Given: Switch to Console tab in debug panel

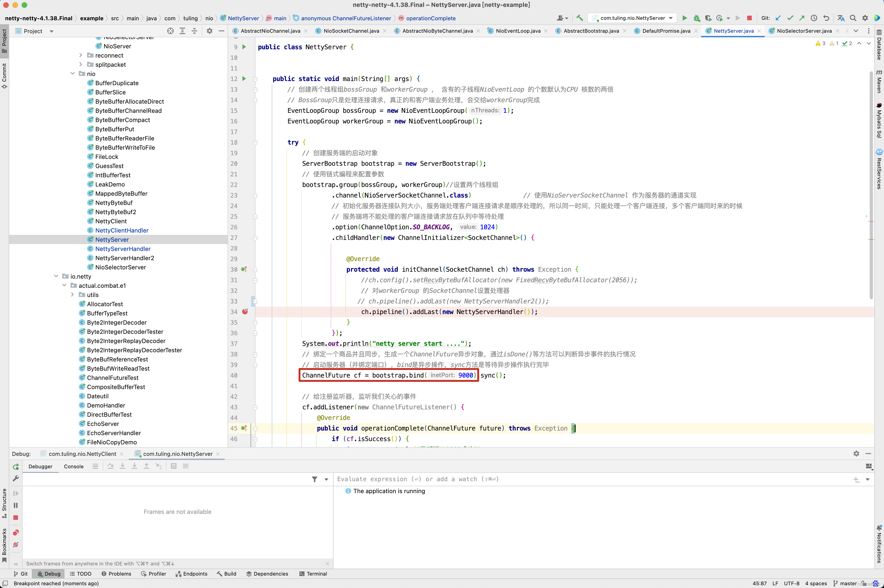Looking at the screenshot, I should (x=73, y=466).
